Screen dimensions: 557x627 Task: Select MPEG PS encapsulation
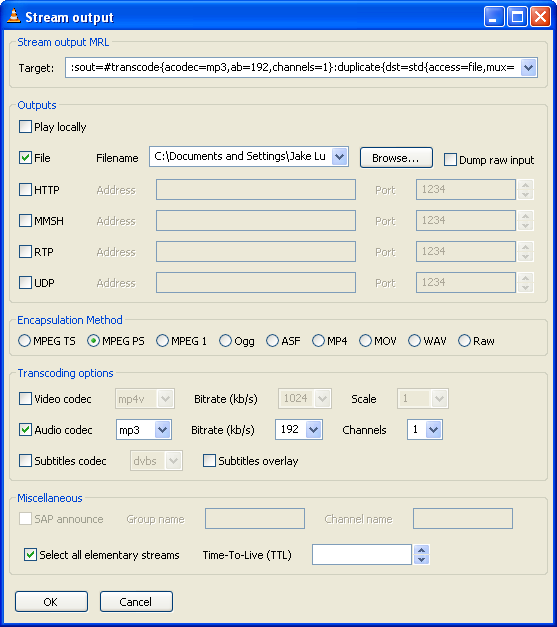[93, 341]
